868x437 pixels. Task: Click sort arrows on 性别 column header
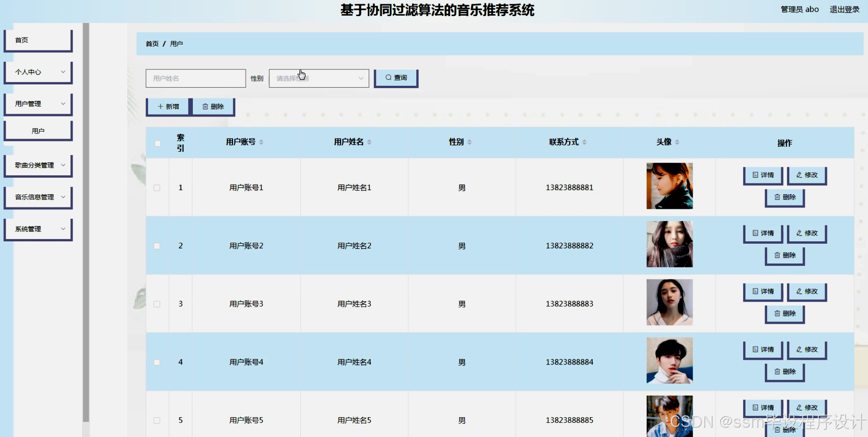470,141
